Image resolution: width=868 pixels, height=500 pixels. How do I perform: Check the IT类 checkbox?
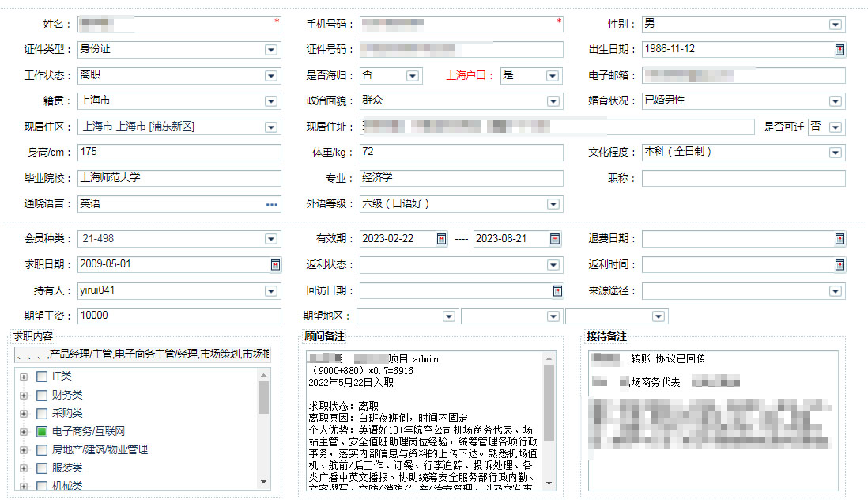click(42, 377)
